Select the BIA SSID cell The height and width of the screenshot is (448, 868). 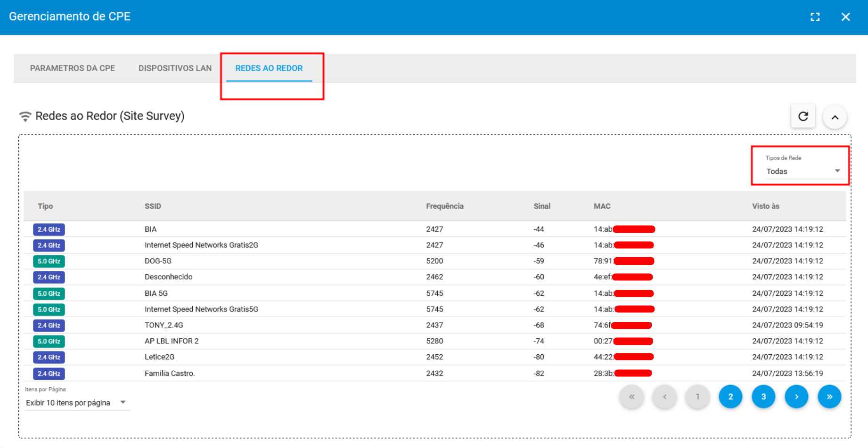coord(150,229)
